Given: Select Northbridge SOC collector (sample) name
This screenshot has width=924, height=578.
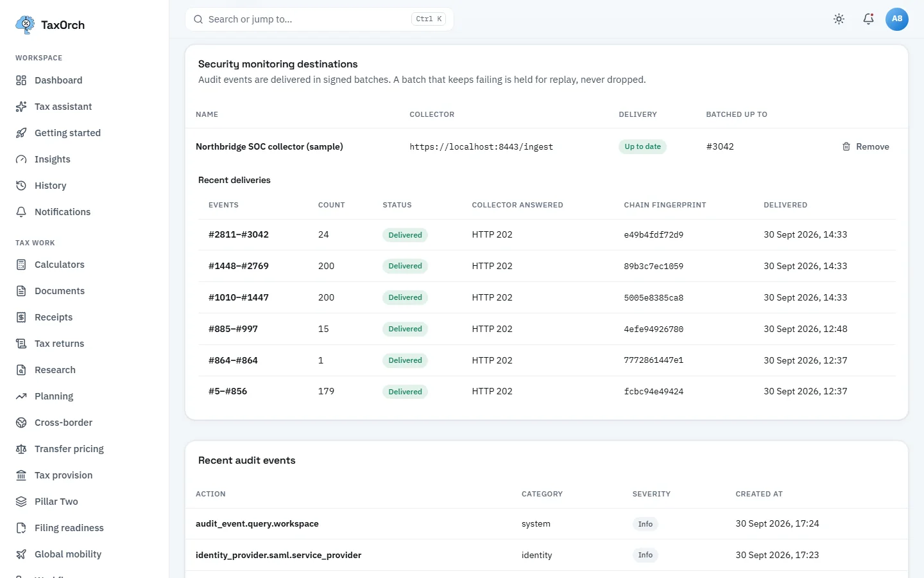Looking at the screenshot, I should [269, 146].
